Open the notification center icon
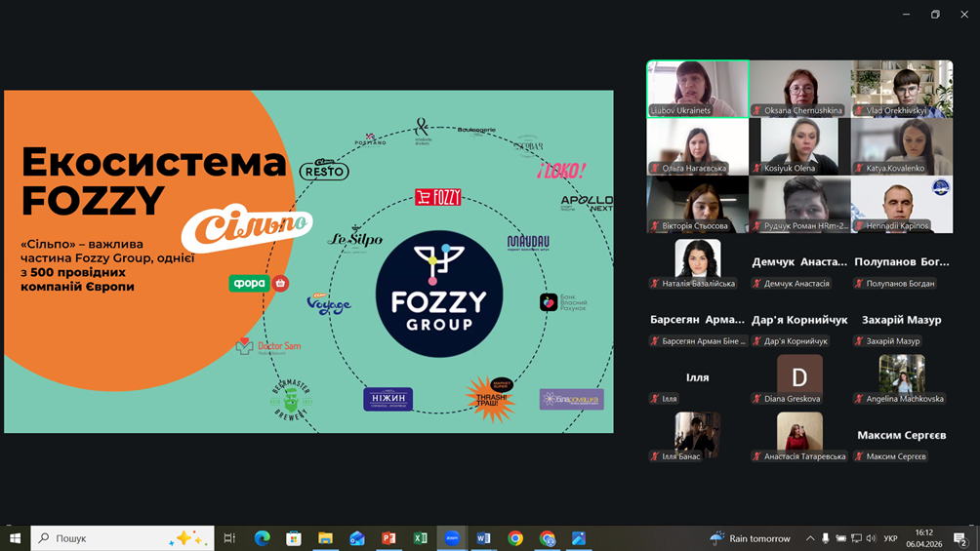 pyautogui.click(x=960, y=538)
